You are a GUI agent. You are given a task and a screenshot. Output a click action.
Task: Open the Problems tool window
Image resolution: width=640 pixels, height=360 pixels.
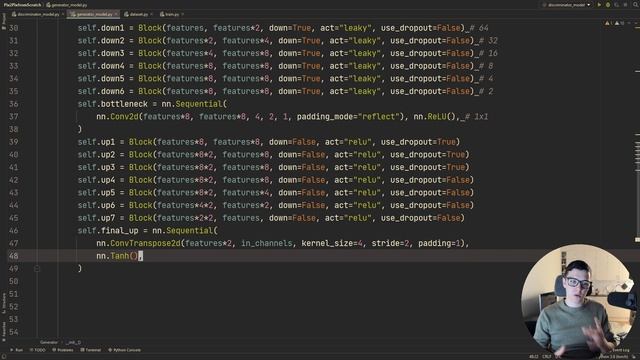click(x=62, y=350)
